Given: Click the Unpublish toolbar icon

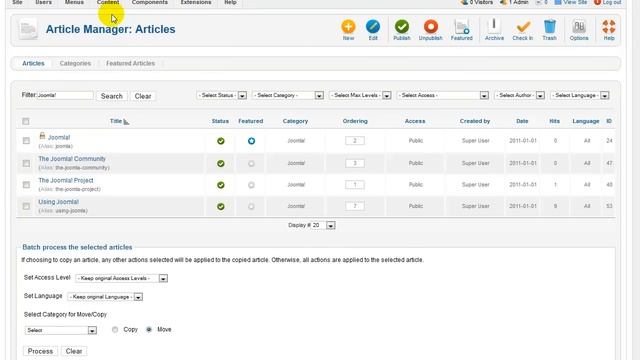Looking at the screenshot, I should (x=430, y=30).
